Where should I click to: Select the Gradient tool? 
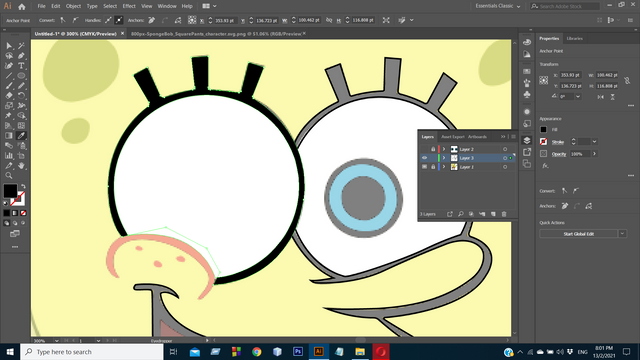pyautogui.click(x=9, y=136)
